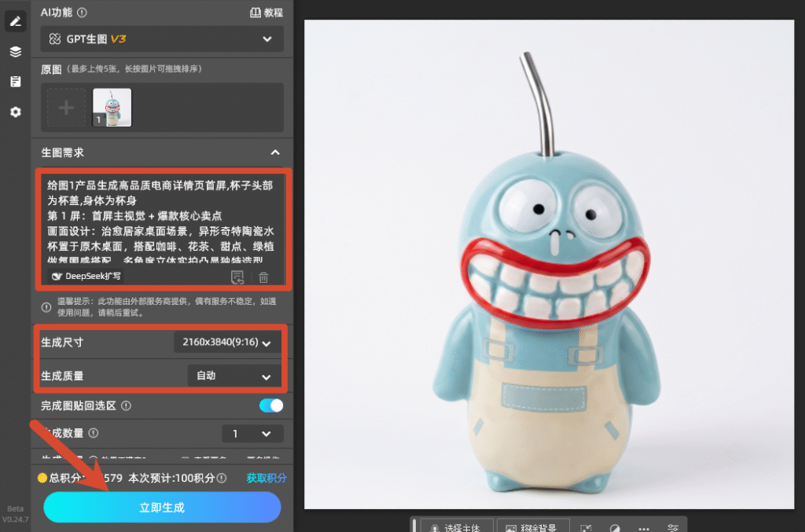Click the yellow coin icon beside 总积分
This screenshot has width=805, height=532.
pyautogui.click(x=42, y=478)
